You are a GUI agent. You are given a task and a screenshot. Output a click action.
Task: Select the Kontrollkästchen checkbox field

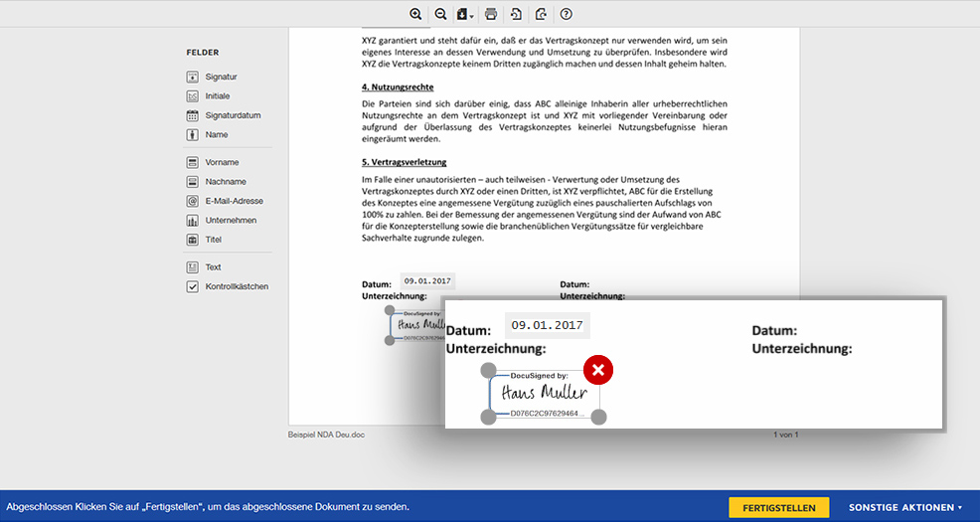pyautogui.click(x=236, y=286)
